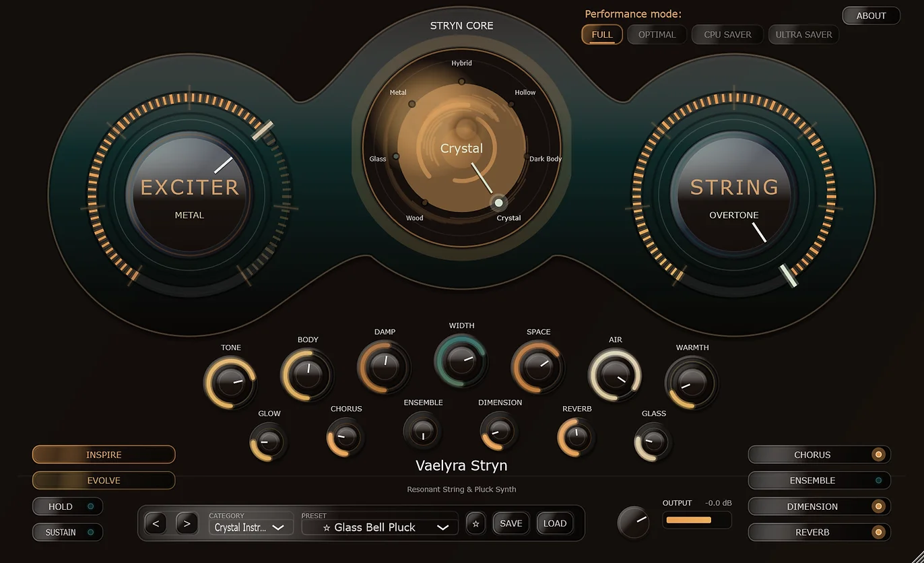Open the Category dropdown
The image size is (924, 563).
(251, 527)
